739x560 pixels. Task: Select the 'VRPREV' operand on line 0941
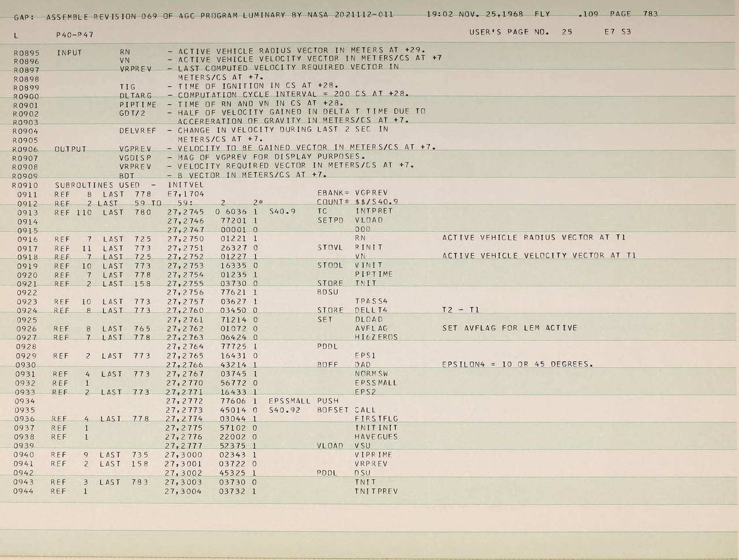(371, 464)
